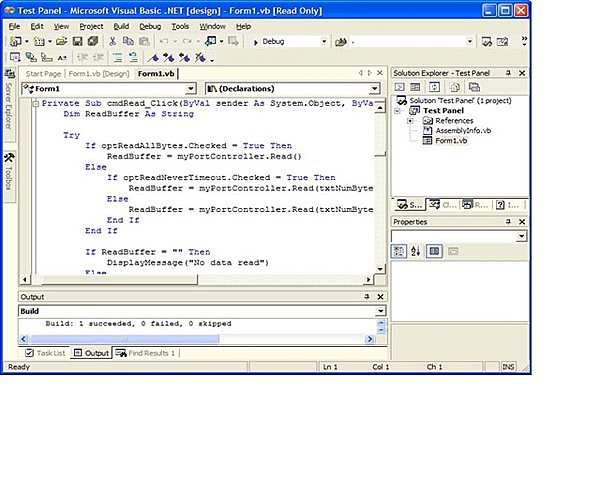600x480 pixels.
Task: Click Properties icon in Solution Explorer toolbar
Action: click(x=474, y=87)
